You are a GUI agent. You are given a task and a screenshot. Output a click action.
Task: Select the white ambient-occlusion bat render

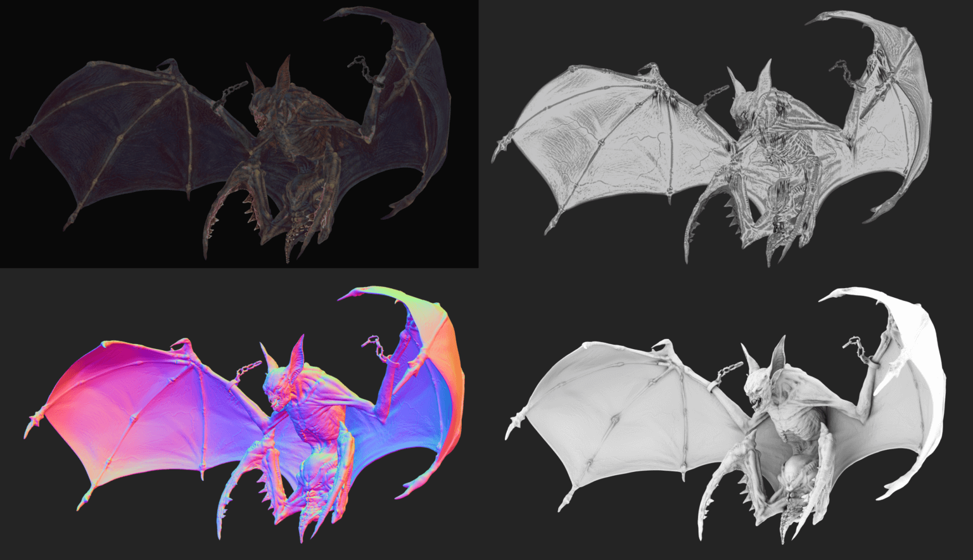click(726, 416)
